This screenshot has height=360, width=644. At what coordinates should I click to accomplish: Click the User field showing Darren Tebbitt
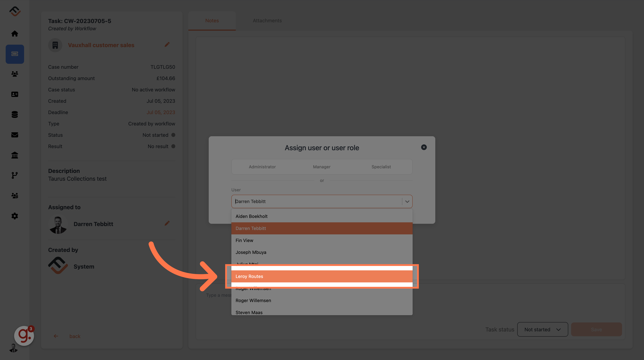tap(322, 202)
